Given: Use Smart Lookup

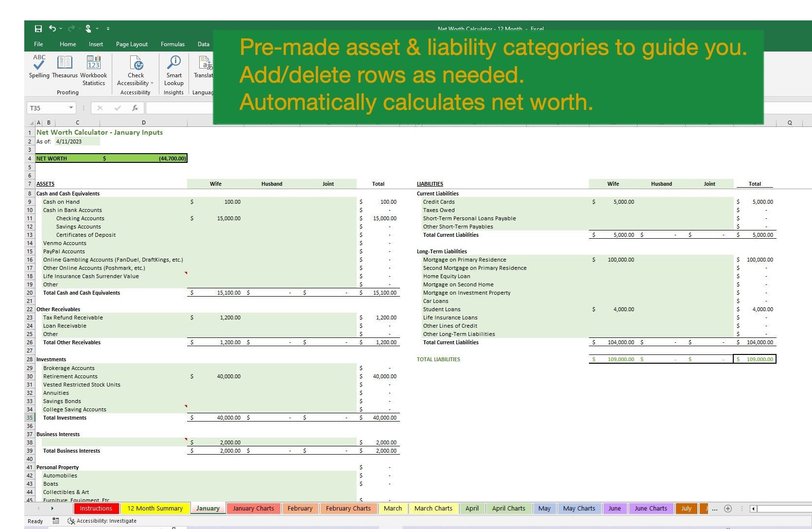Looking at the screenshot, I should coord(173,68).
